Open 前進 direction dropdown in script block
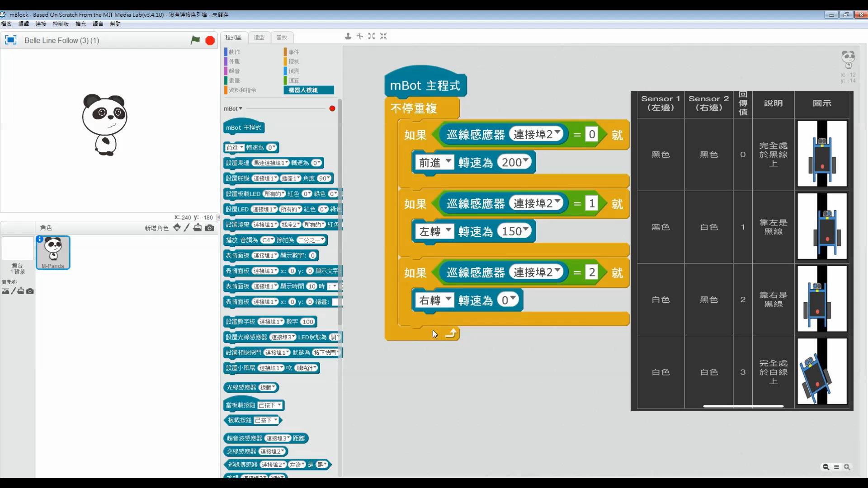Image resolution: width=868 pixels, height=488 pixels. (434, 162)
